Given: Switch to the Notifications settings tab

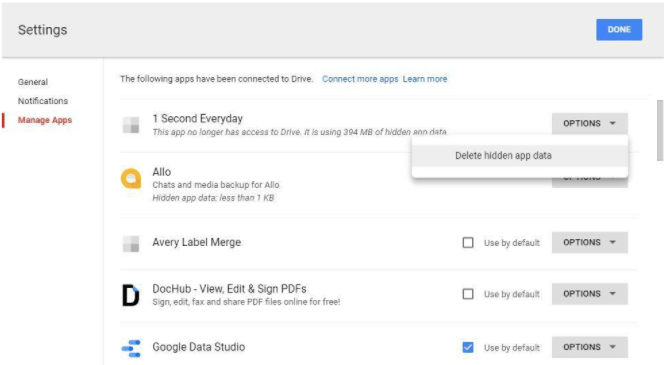Looking at the screenshot, I should pos(43,101).
